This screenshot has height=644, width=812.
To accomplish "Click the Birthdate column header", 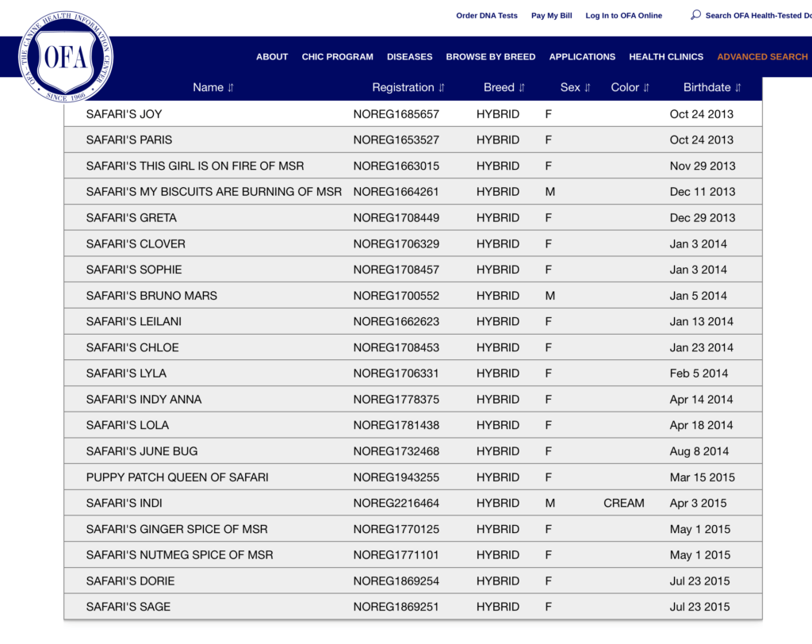I will pyautogui.click(x=707, y=87).
